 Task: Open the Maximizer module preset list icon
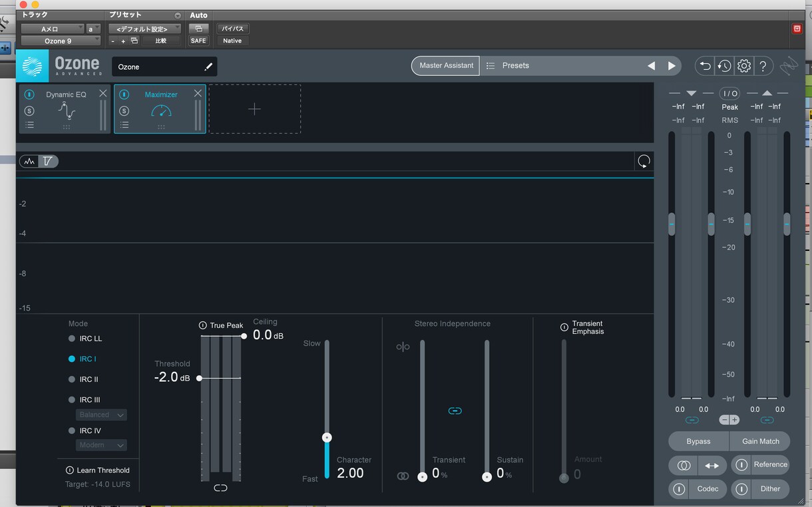coord(124,125)
